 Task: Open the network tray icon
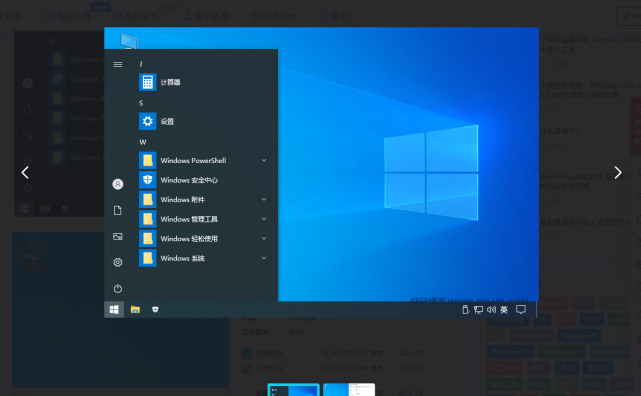click(478, 310)
